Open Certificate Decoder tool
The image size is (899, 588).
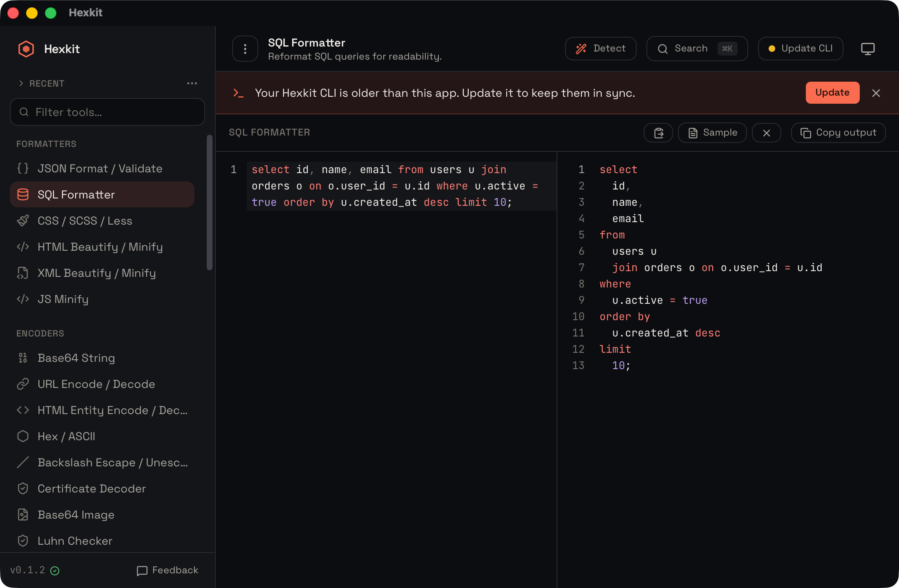pos(102,488)
